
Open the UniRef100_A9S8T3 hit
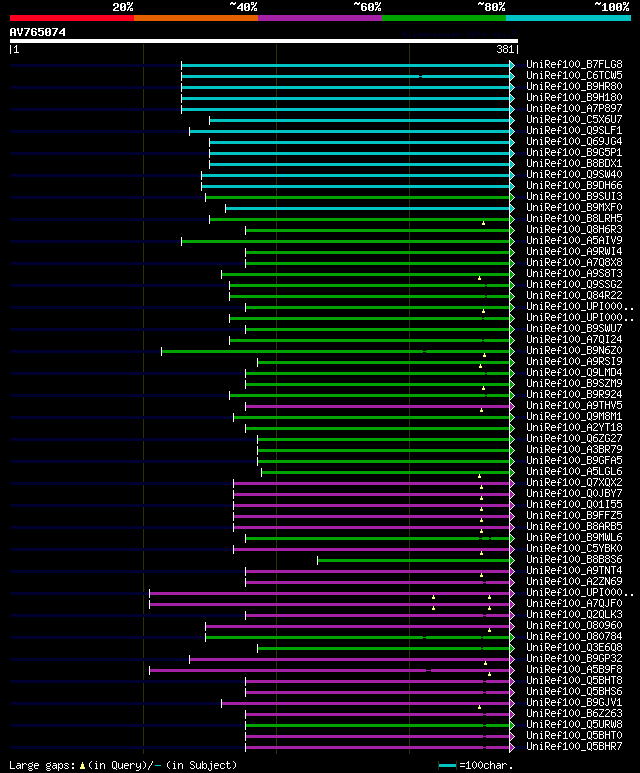tap(574, 274)
